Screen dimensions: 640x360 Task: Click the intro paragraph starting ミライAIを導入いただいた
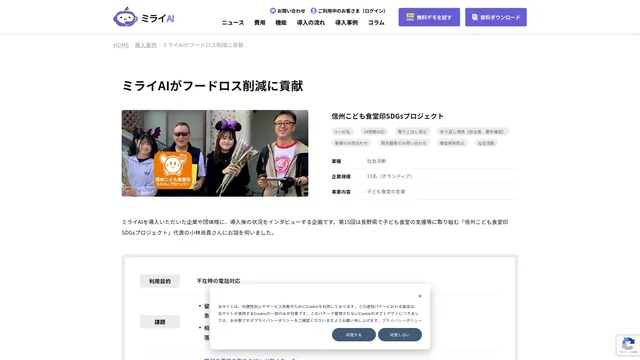(315, 227)
